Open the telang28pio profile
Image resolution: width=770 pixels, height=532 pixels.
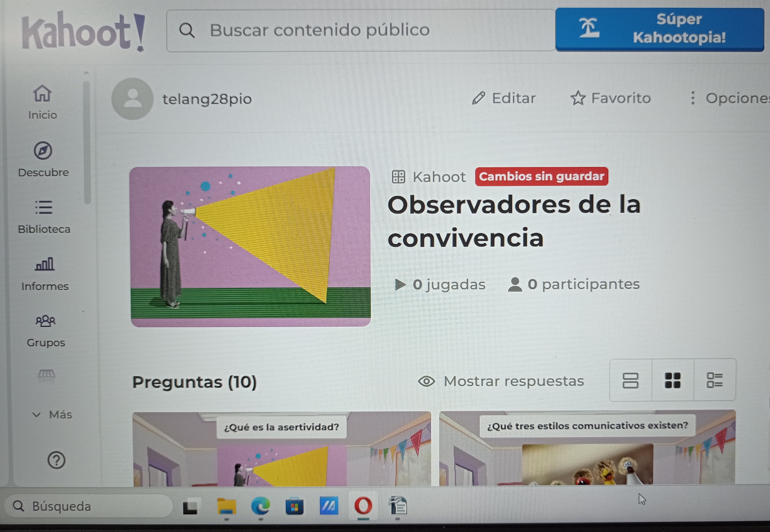207,99
